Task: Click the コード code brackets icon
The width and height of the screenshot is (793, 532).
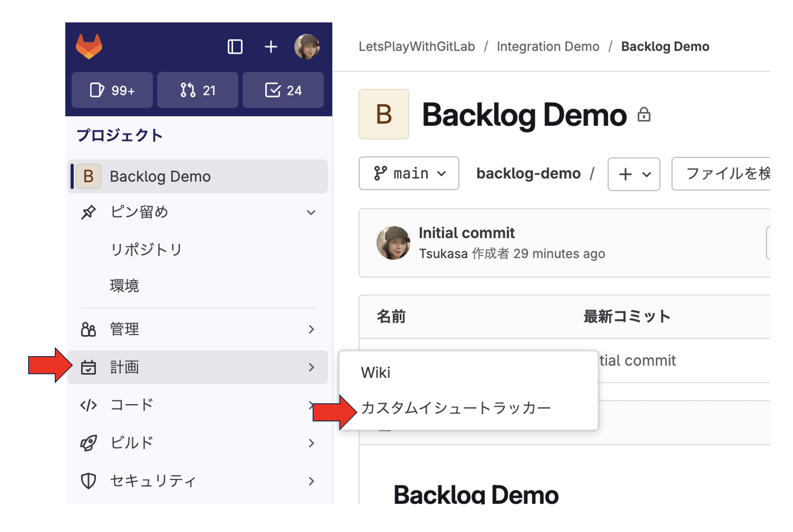Action: pos(88,405)
